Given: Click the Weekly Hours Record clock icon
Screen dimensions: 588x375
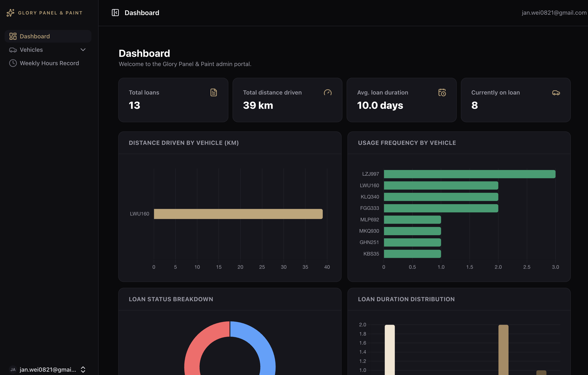Looking at the screenshot, I should click(x=13, y=63).
